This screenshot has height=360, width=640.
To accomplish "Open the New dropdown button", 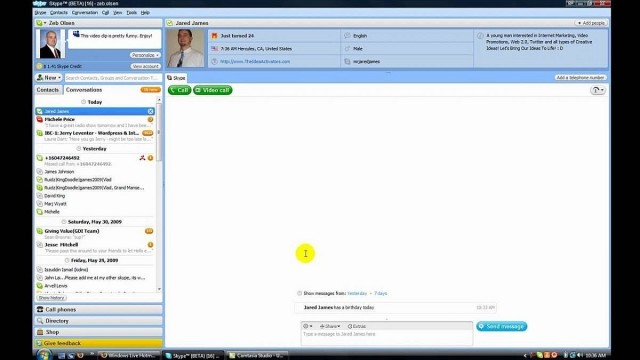I will (x=49, y=78).
